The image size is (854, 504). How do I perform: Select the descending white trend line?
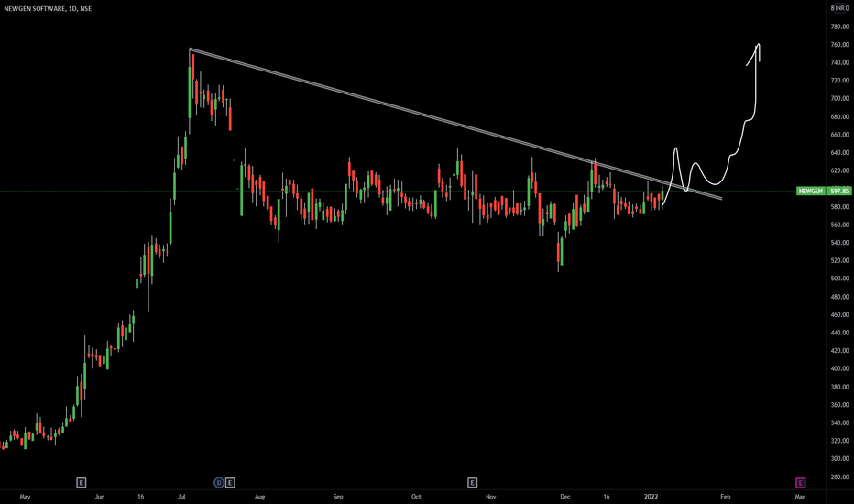click(x=455, y=124)
